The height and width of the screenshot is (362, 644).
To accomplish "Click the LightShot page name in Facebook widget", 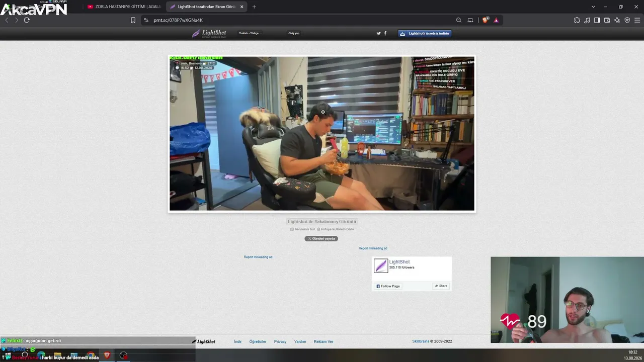I will pyautogui.click(x=399, y=262).
